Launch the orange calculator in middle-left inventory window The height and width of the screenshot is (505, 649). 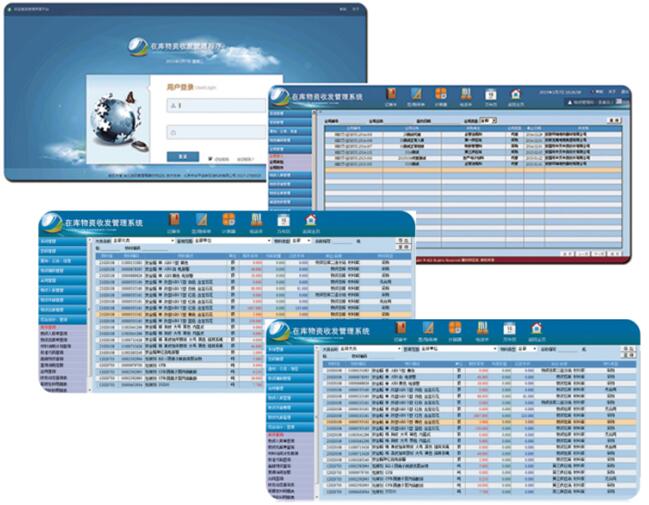228,220
